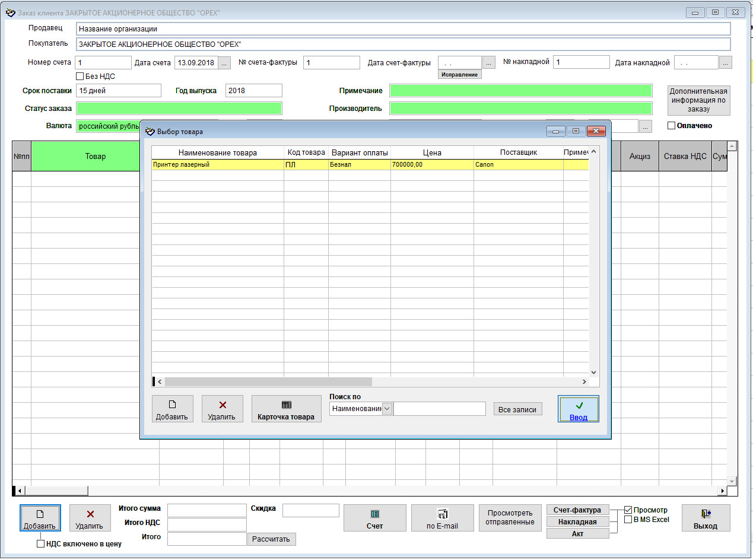The height and width of the screenshot is (560, 753).
Task: Click the Счет-фактура button
Action: 577,510
